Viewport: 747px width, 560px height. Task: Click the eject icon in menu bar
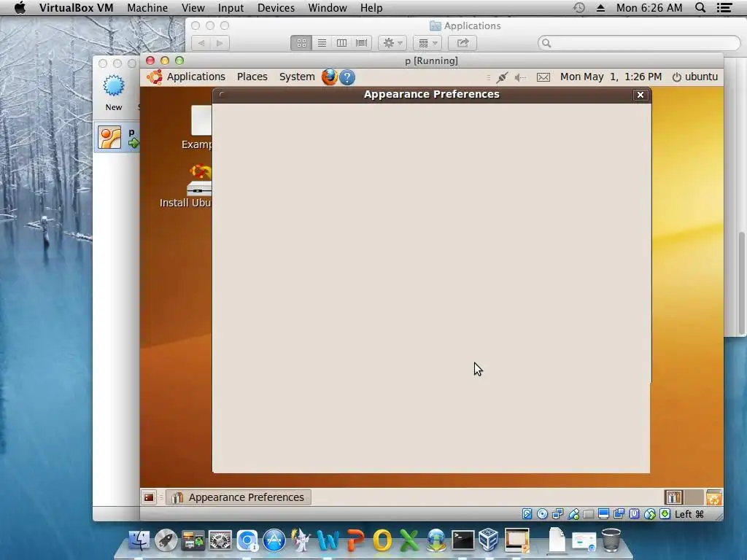click(x=600, y=8)
